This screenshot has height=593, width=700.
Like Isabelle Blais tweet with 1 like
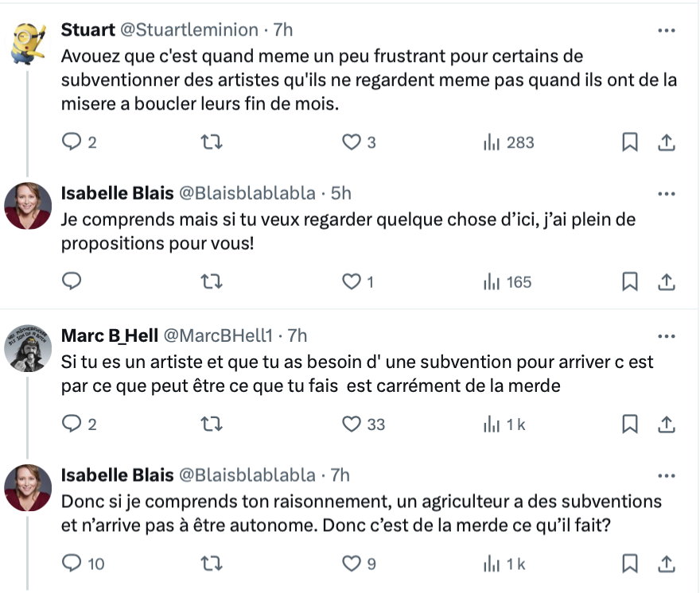click(x=357, y=281)
